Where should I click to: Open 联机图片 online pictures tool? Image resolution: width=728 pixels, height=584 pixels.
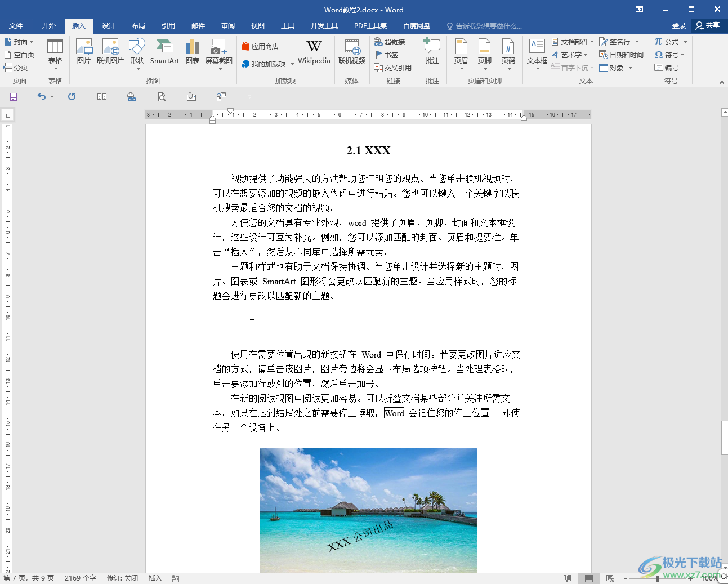[x=110, y=52]
